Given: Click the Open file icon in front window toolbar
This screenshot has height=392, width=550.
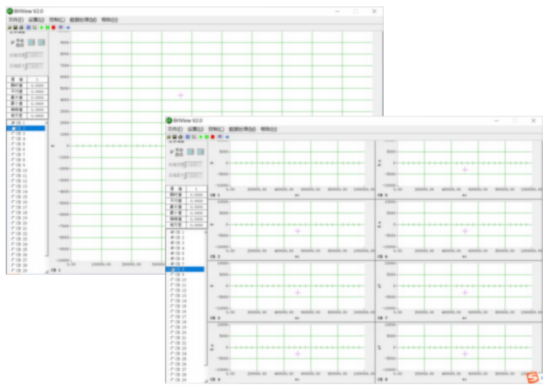Looking at the screenshot, I should coord(169,136).
